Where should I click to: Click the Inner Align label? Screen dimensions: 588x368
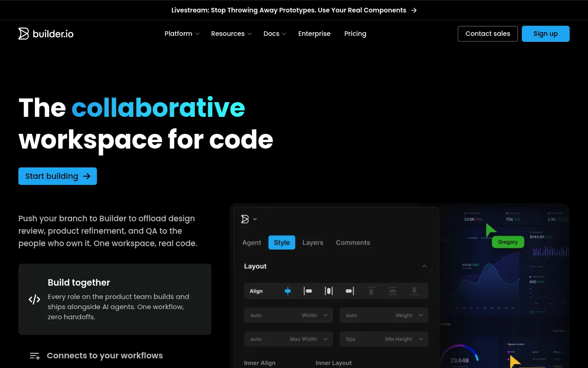pos(260,363)
